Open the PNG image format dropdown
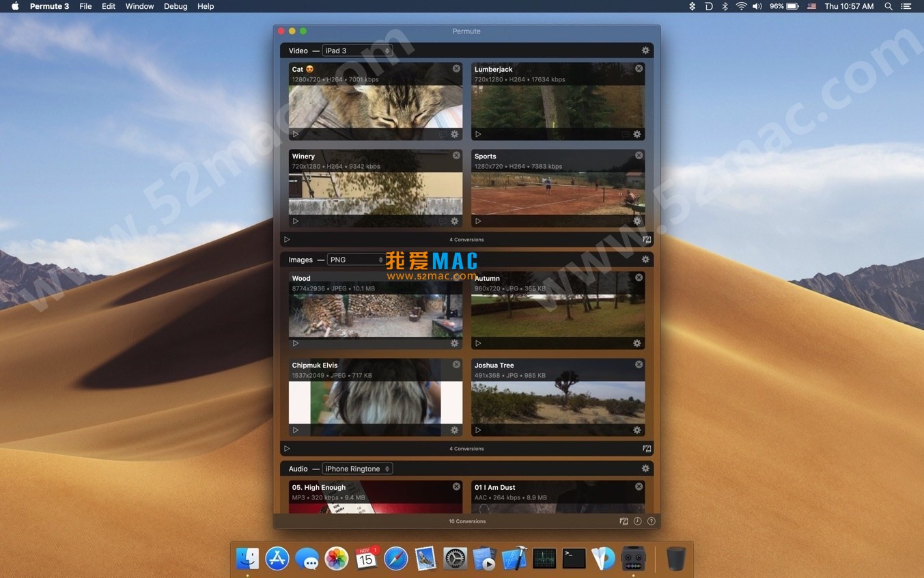 pos(356,259)
